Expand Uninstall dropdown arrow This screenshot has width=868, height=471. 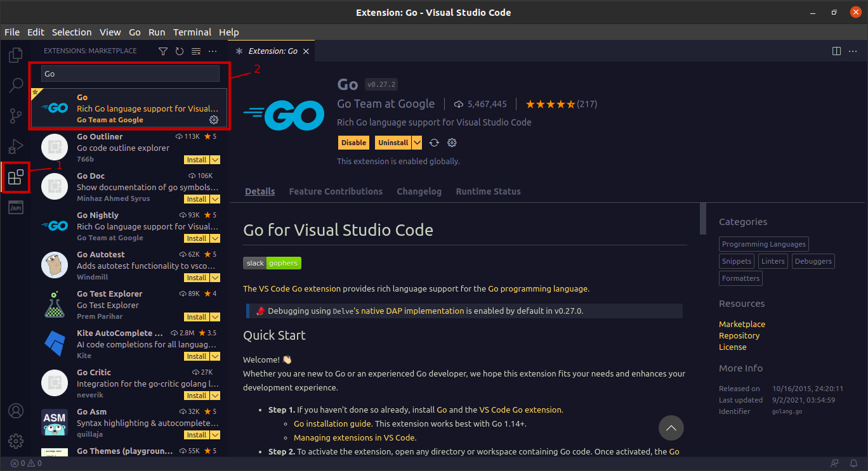coord(417,143)
